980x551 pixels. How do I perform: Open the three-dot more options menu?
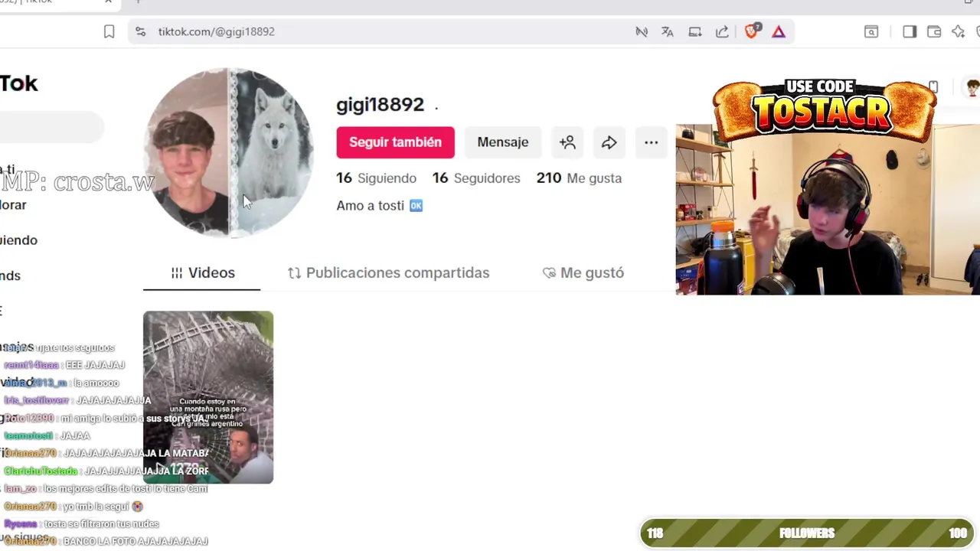[x=651, y=142]
